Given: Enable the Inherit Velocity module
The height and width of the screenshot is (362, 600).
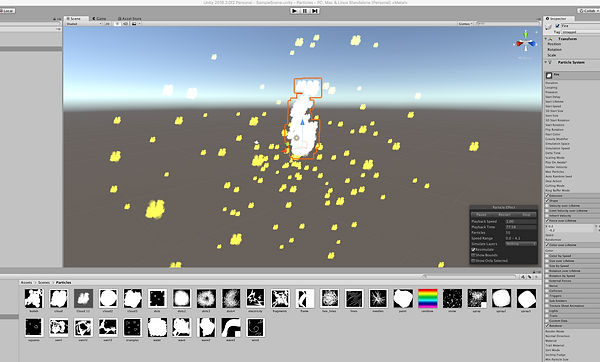Looking at the screenshot, I should pyautogui.click(x=547, y=215).
